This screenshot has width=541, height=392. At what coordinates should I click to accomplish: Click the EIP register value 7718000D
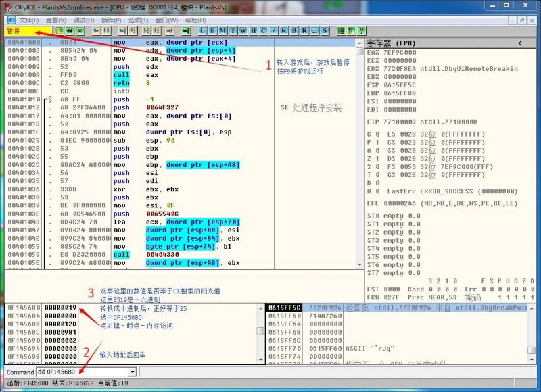pyautogui.click(x=400, y=122)
